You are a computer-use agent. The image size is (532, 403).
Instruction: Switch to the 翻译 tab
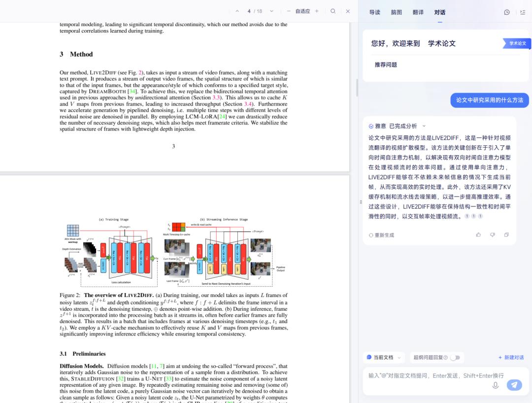(x=418, y=12)
